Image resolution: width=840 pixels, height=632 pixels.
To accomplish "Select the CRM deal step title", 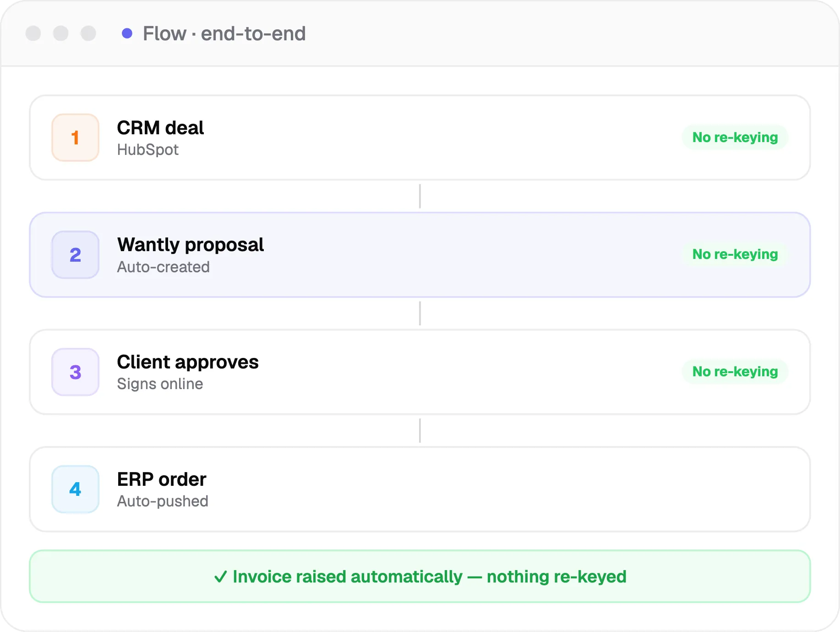I will pyautogui.click(x=160, y=128).
